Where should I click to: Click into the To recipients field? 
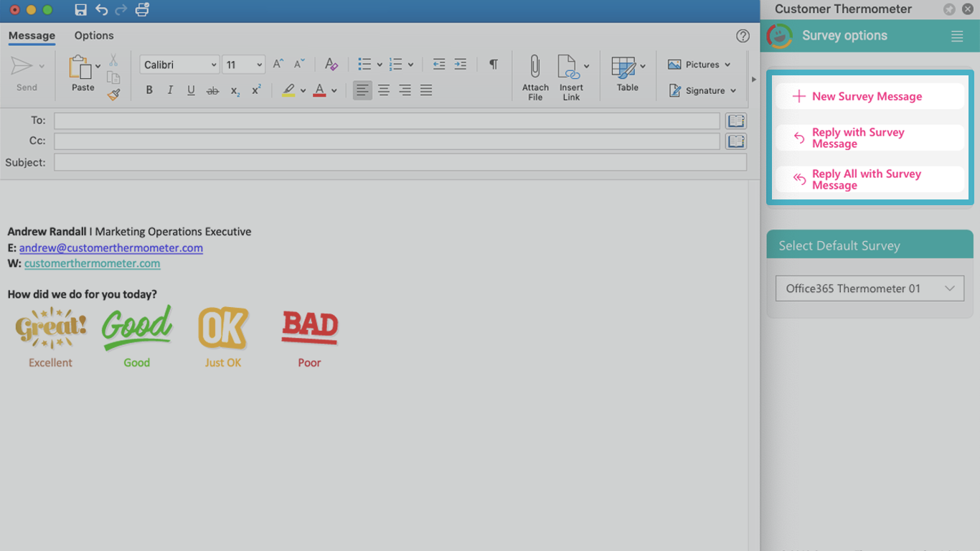(387, 121)
